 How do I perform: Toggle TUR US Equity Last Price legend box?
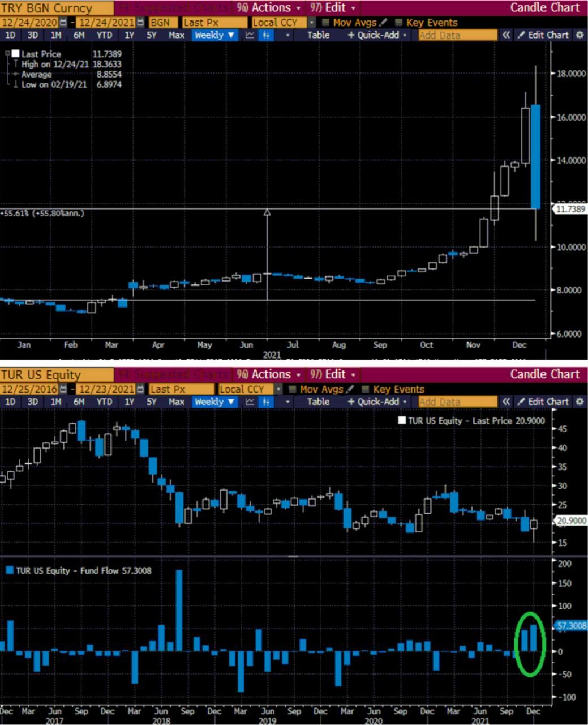(402, 420)
